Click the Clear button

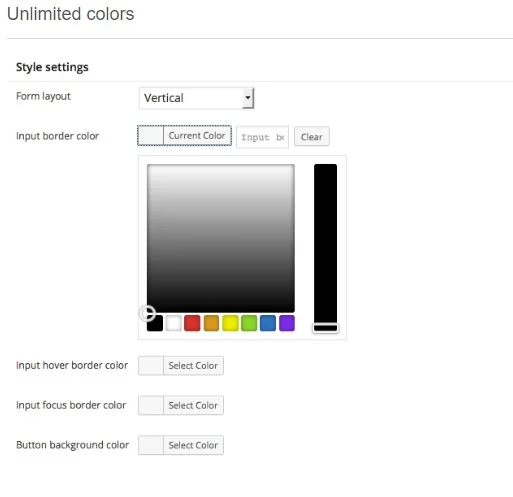point(312,136)
